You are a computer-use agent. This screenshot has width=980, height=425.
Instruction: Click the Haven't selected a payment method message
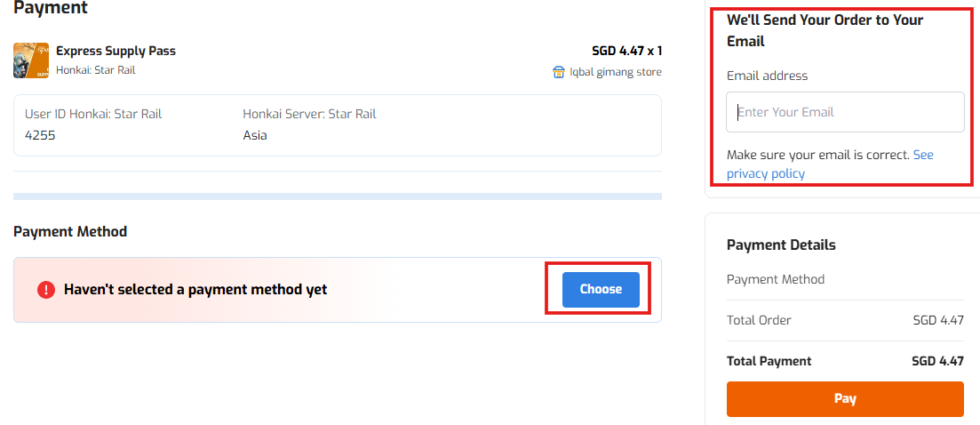(195, 289)
